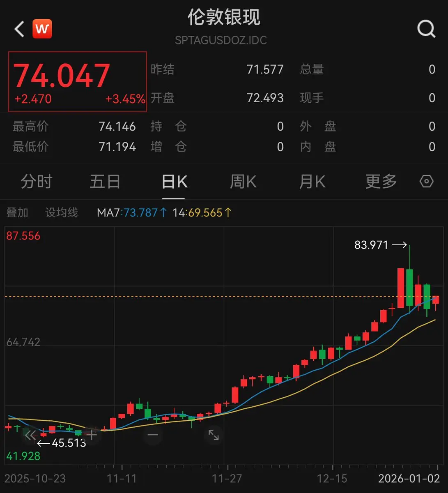This screenshot has height=493, width=448.
Task: Tap 最低价 value 71.194
Action: click(x=117, y=147)
